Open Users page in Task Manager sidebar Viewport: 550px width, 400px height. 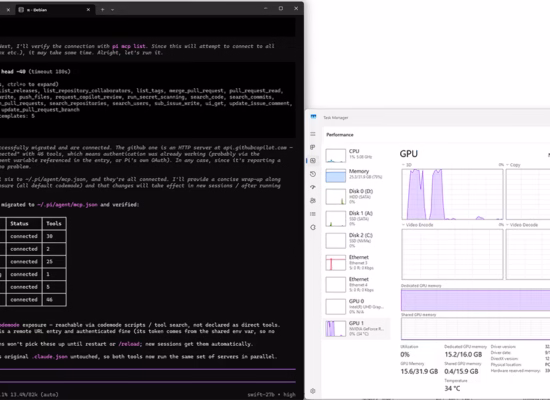313,201
